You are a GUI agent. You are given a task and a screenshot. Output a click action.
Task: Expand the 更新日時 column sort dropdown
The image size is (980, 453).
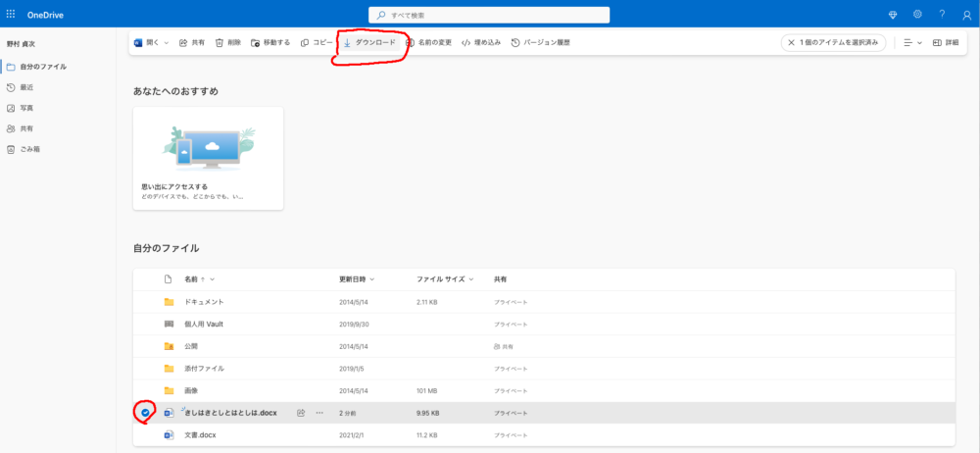coord(372,279)
